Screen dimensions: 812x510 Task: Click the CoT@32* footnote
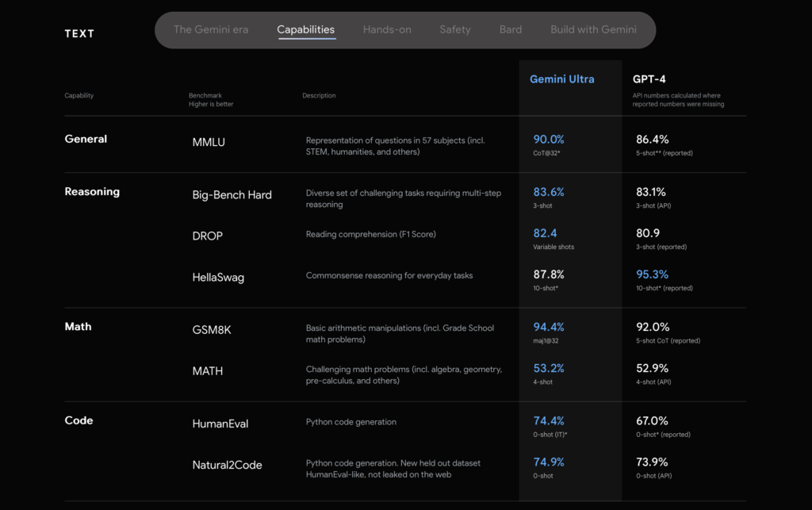546,153
